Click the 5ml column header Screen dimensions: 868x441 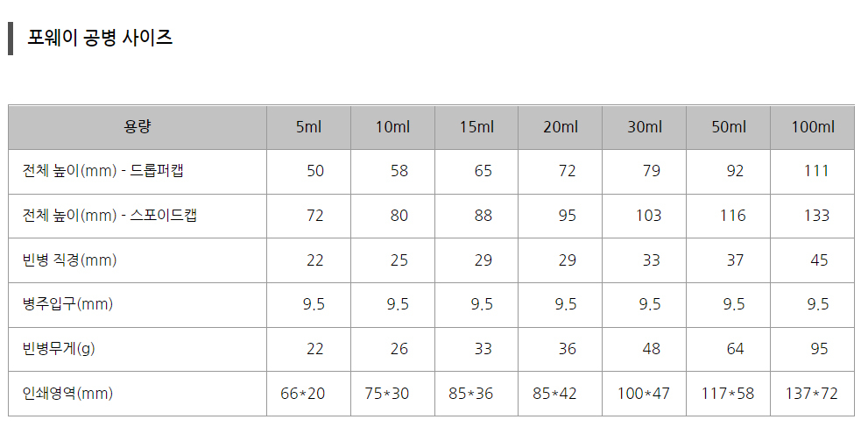[x=308, y=127]
